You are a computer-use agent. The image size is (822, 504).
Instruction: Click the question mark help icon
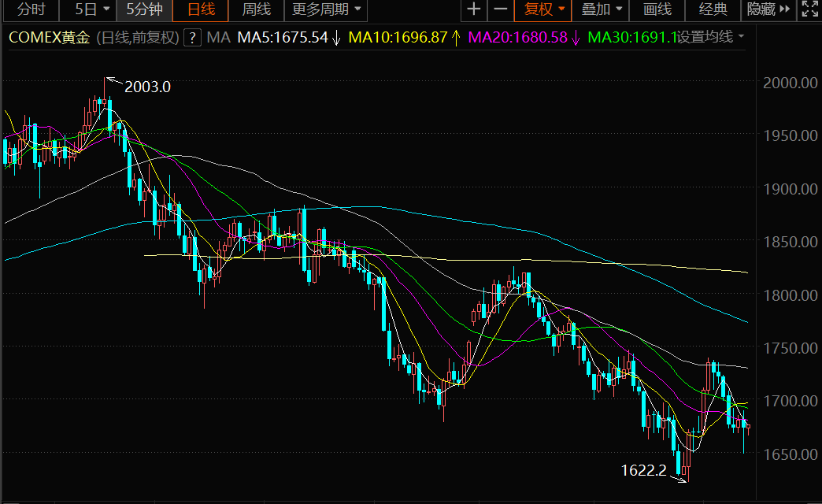pos(192,37)
